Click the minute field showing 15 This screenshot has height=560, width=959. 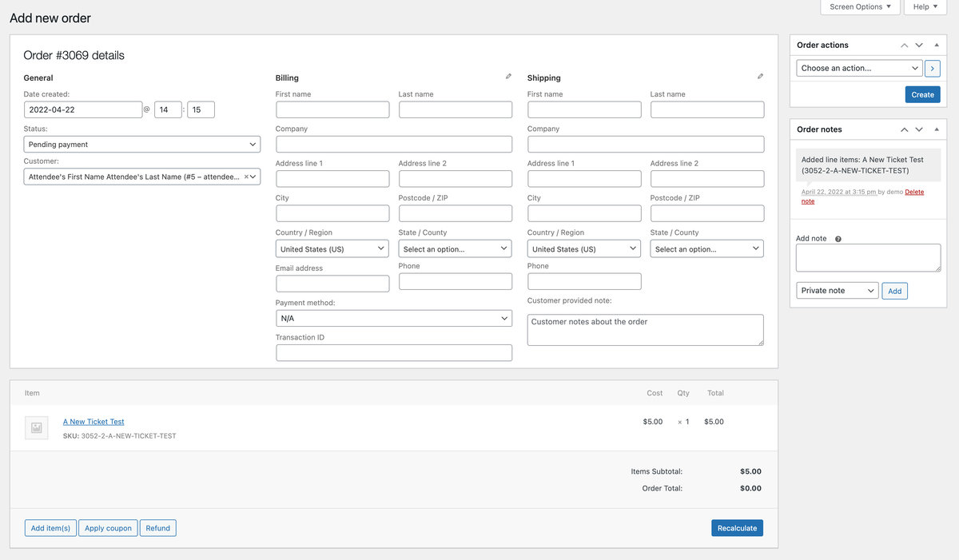(x=201, y=109)
